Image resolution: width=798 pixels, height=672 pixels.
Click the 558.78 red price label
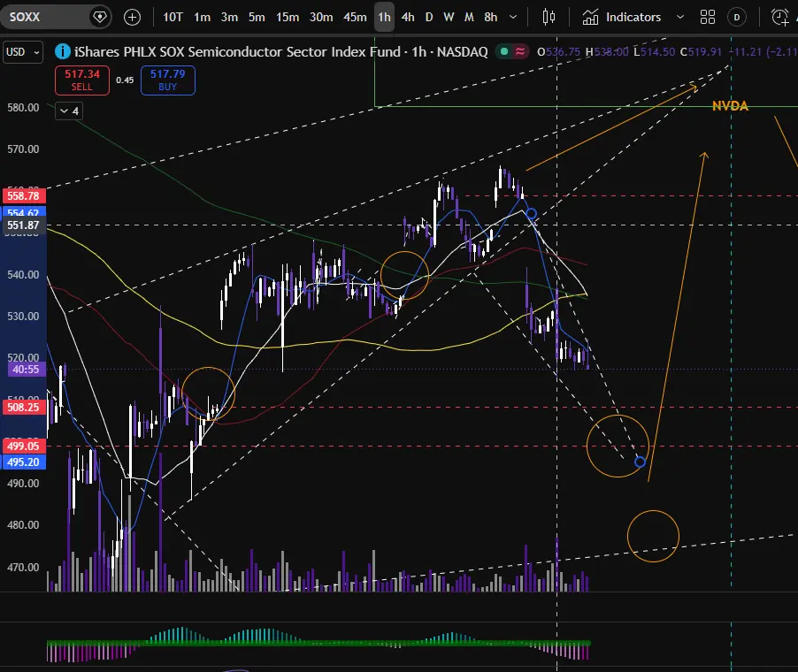tap(23, 195)
